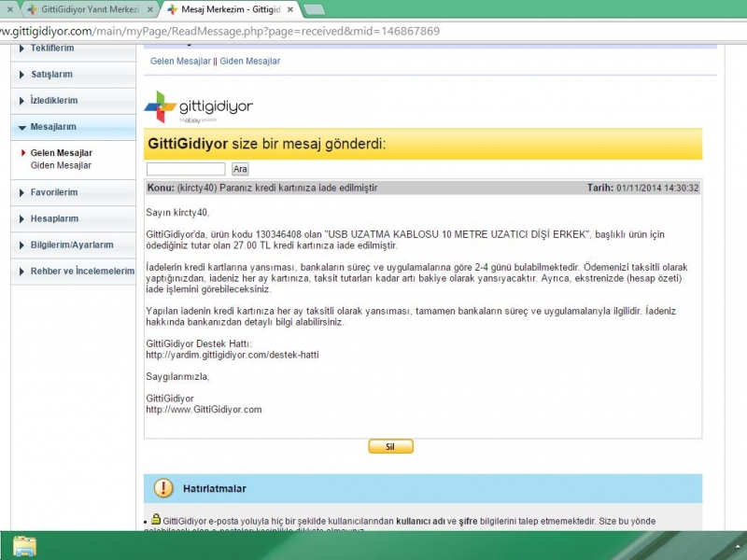Open Giden Mesajlar in the sidebar

pyautogui.click(x=61, y=165)
